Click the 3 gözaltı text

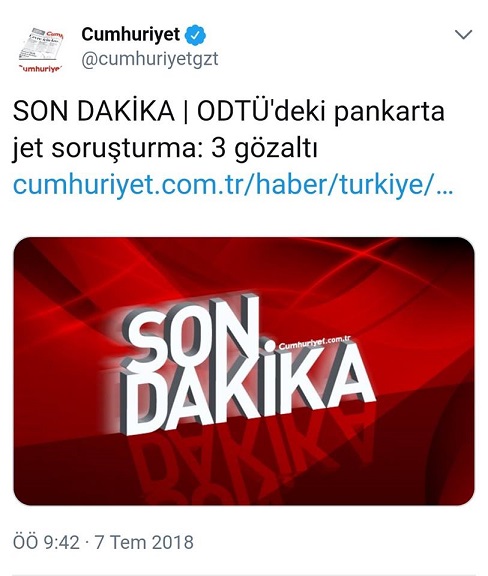(x=264, y=149)
